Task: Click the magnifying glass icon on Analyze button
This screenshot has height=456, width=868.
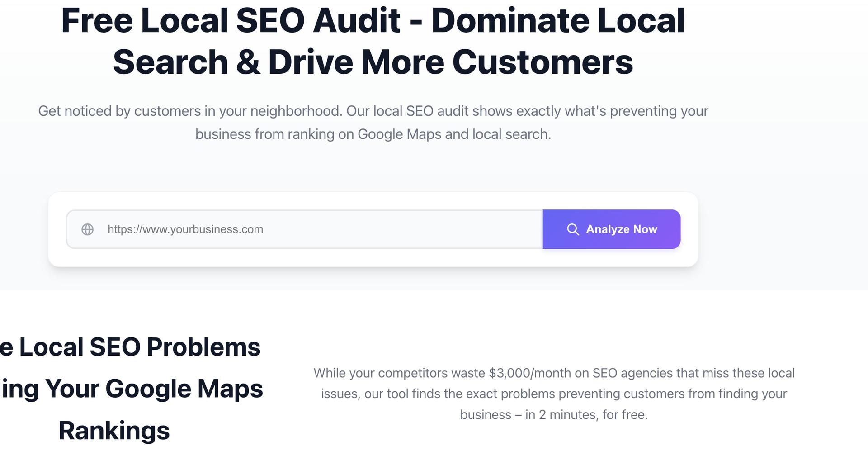Action: 573,229
